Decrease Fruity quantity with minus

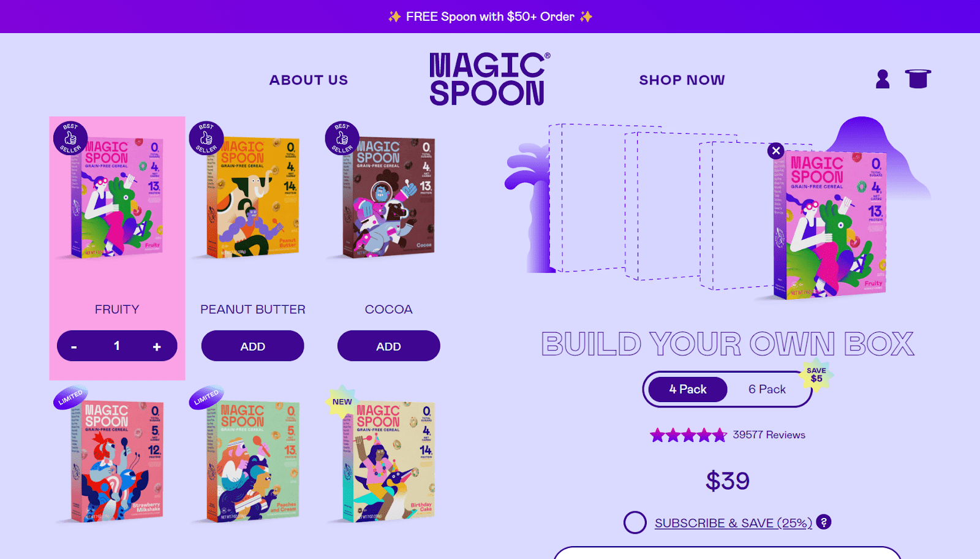coord(74,347)
